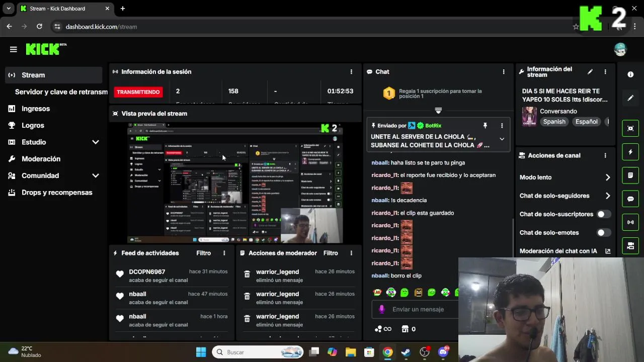
Task: Open the Filtro dropdown in Feed de actividades
Action: pyautogui.click(x=203, y=253)
